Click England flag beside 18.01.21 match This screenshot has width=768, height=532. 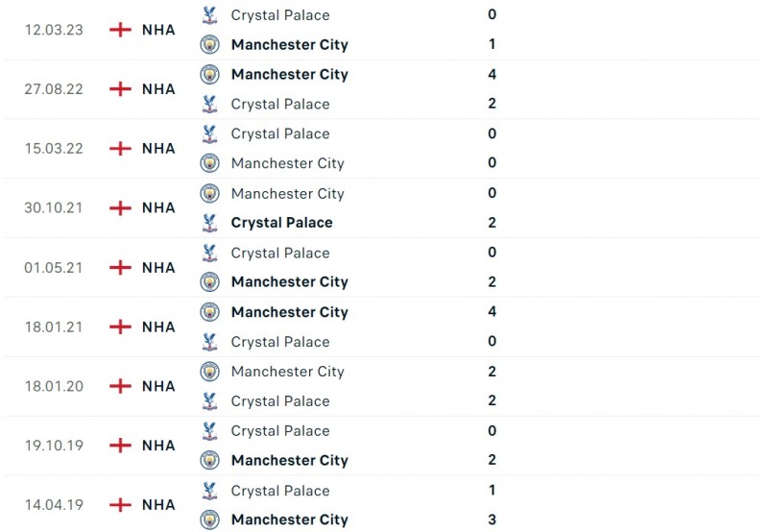[x=120, y=326]
